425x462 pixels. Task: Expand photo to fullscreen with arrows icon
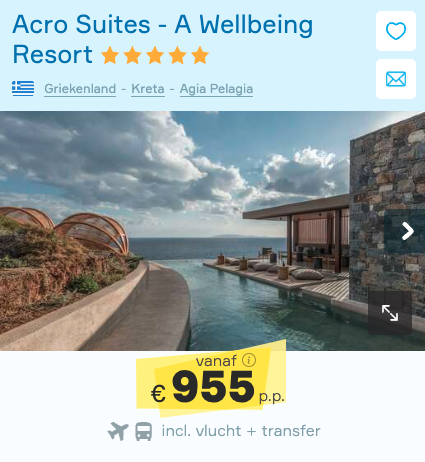[390, 313]
